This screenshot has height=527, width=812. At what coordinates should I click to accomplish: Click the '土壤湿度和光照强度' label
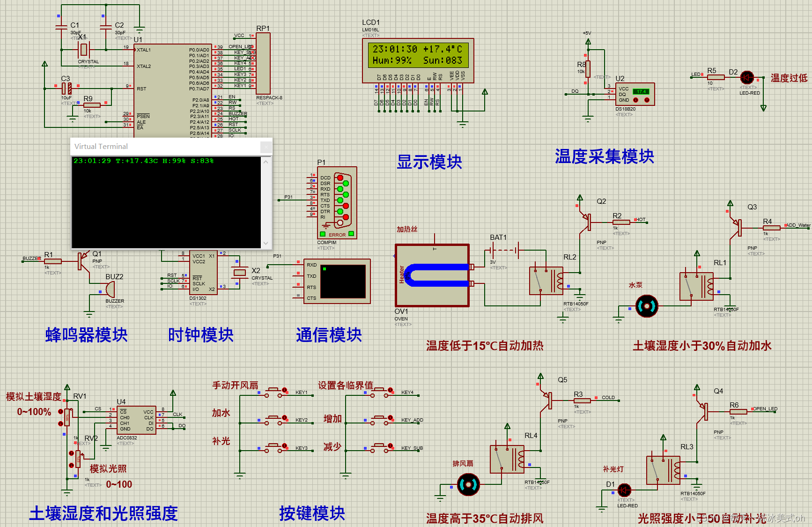103,513
